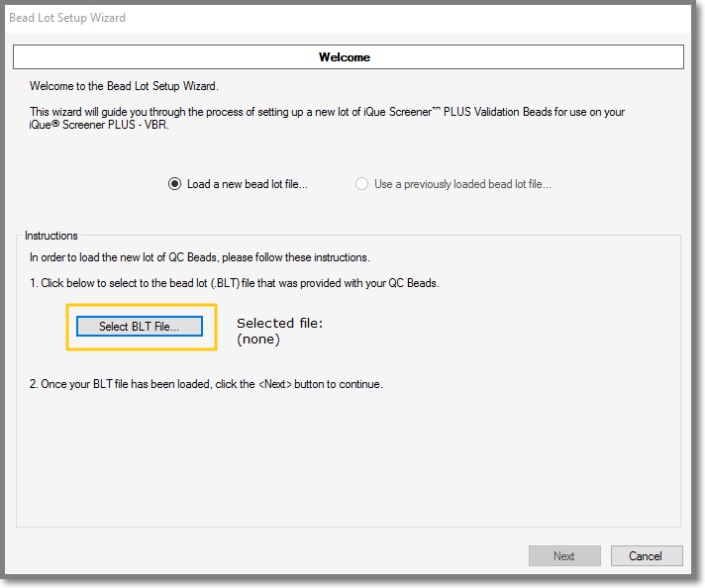705x588 pixels.
Task: Click the 'Selected file:' label text
Action: tap(279, 324)
